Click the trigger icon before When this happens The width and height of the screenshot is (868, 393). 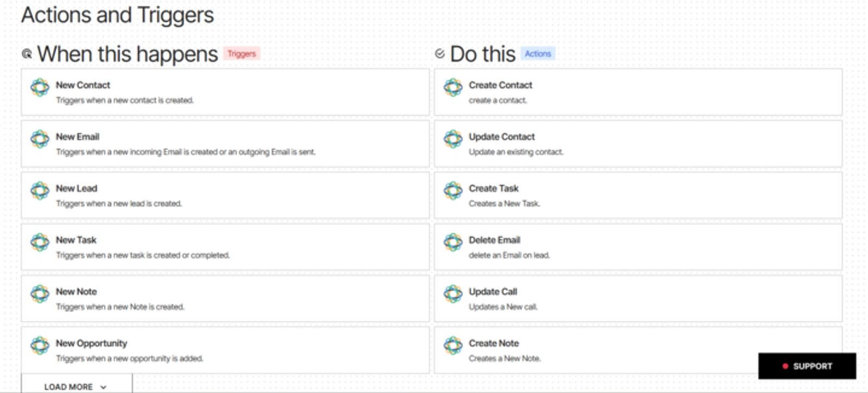(27, 54)
